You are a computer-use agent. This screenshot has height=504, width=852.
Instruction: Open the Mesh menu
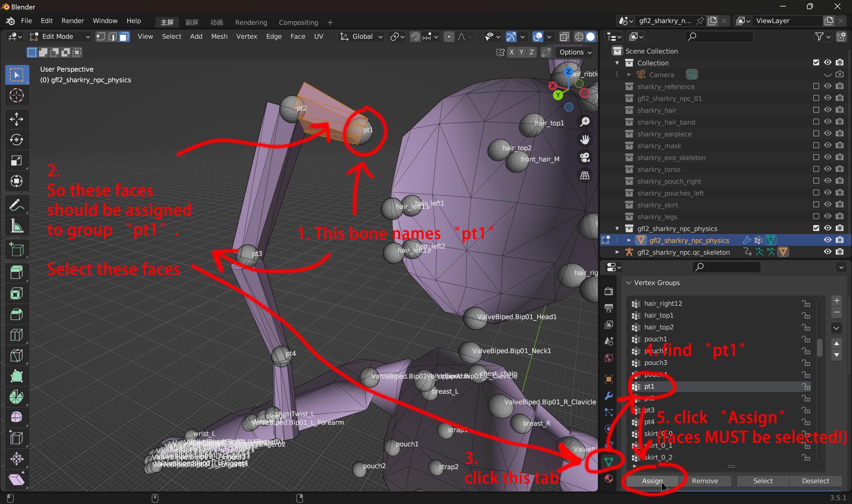[219, 37]
